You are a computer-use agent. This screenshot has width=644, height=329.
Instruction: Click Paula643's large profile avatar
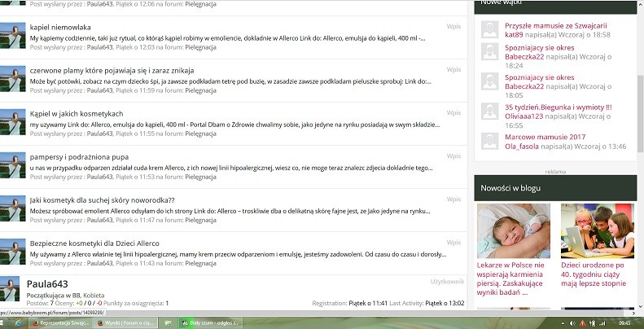pyautogui.click(x=13, y=290)
